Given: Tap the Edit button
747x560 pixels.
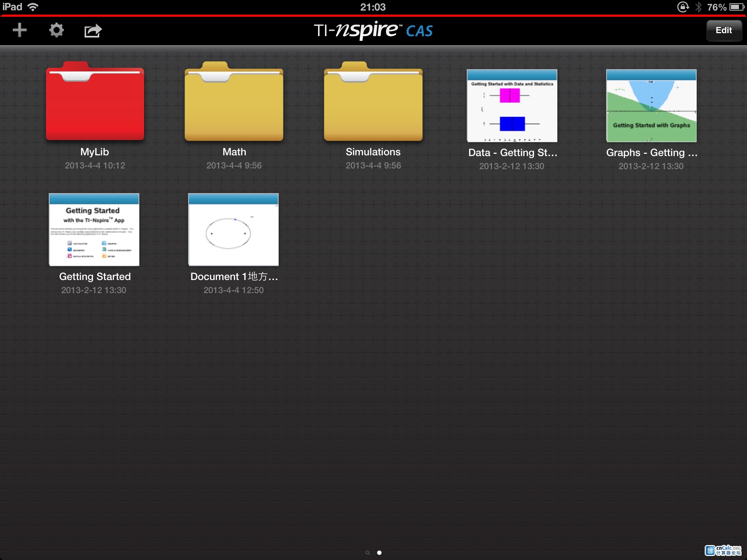Looking at the screenshot, I should coord(724,30).
